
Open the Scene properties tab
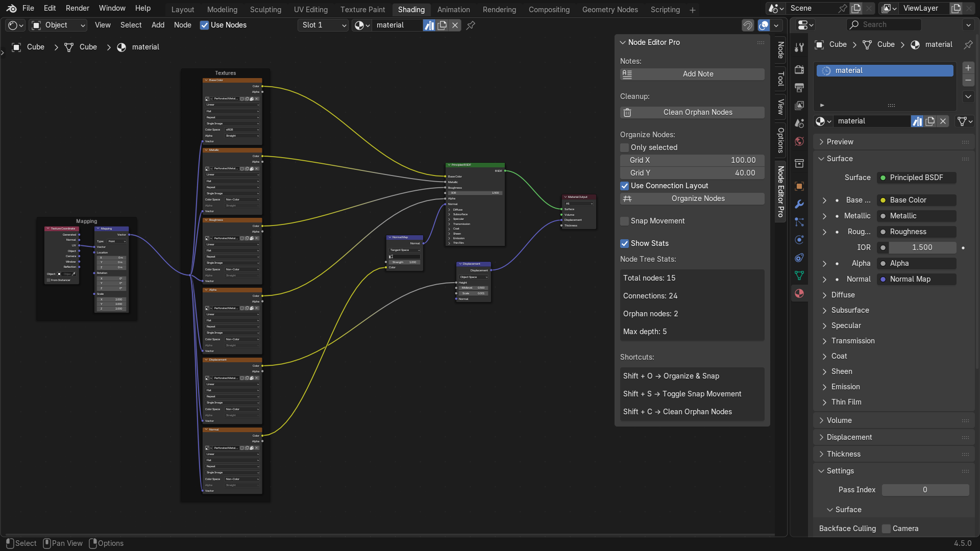[799, 123]
